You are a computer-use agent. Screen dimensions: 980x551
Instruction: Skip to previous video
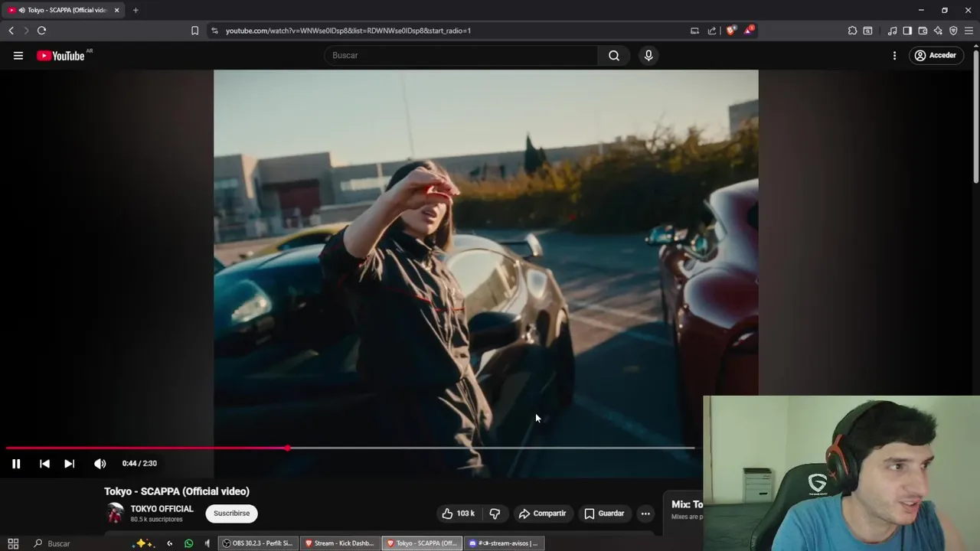tap(44, 463)
